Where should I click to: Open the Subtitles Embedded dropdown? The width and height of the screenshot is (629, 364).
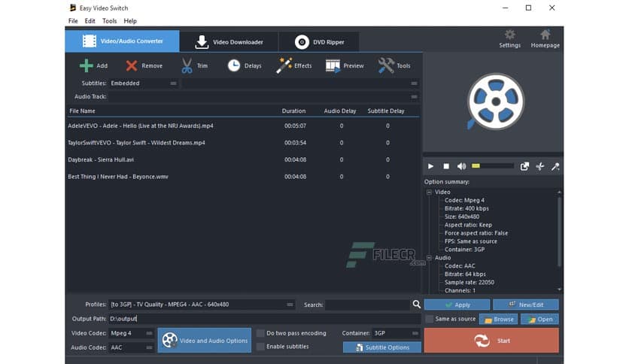pyautogui.click(x=144, y=83)
